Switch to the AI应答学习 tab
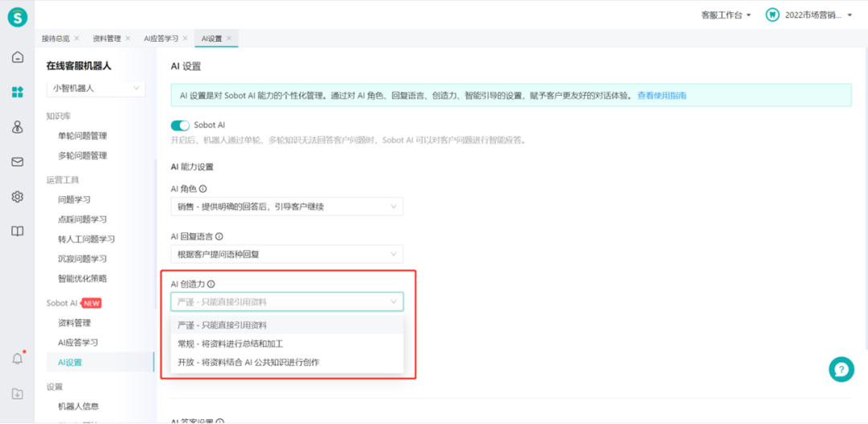868x424 pixels. [161, 39]
